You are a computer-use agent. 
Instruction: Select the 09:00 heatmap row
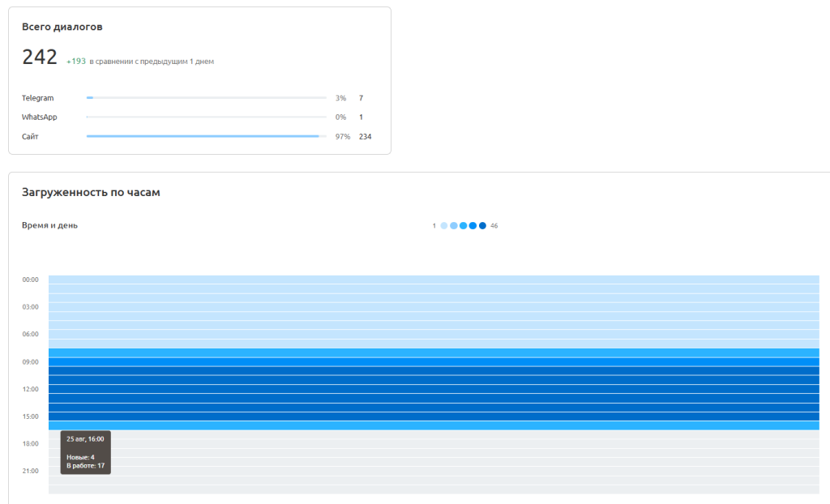click(x=434, y=362)
